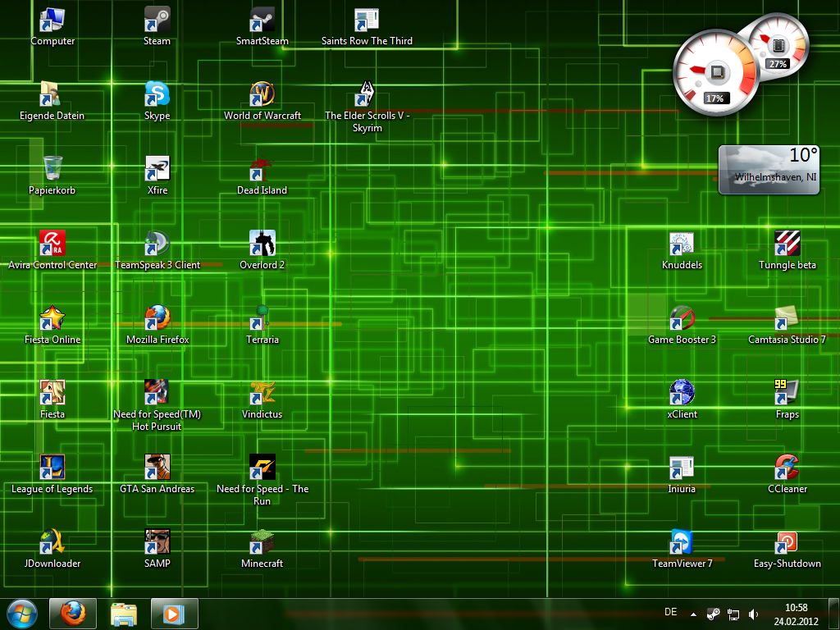Select the Terraria game shortcut
The height and width of the screenshot is (630, 840).
point(262,317)
